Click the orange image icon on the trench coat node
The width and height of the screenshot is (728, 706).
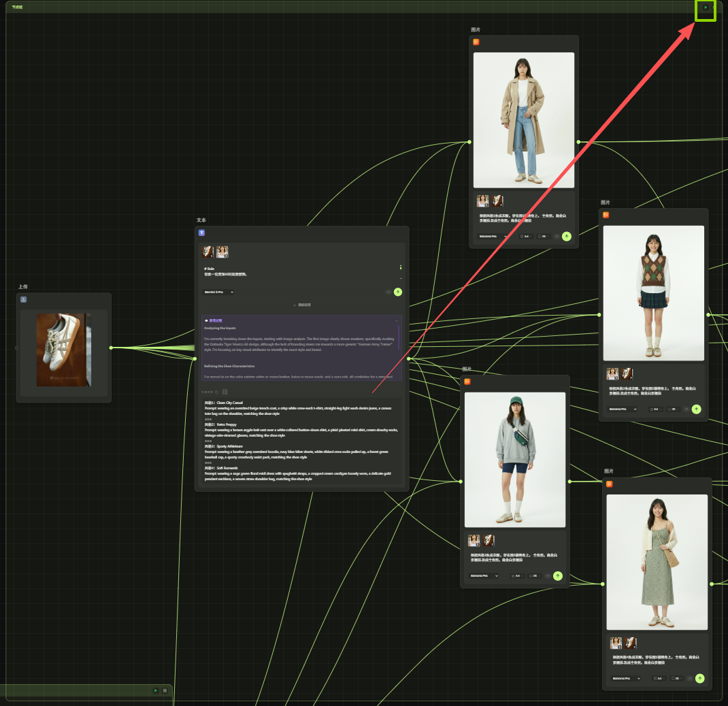pos(476,42)
